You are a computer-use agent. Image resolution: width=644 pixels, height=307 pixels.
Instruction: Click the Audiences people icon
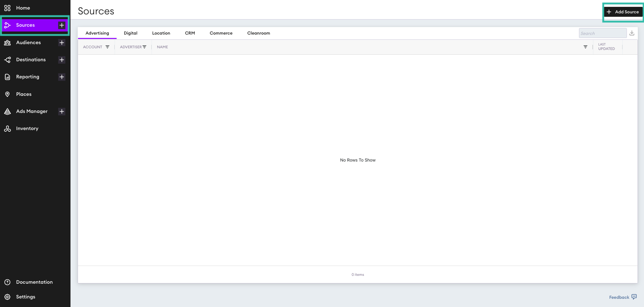pyautogui.click(x=8, y=42)
